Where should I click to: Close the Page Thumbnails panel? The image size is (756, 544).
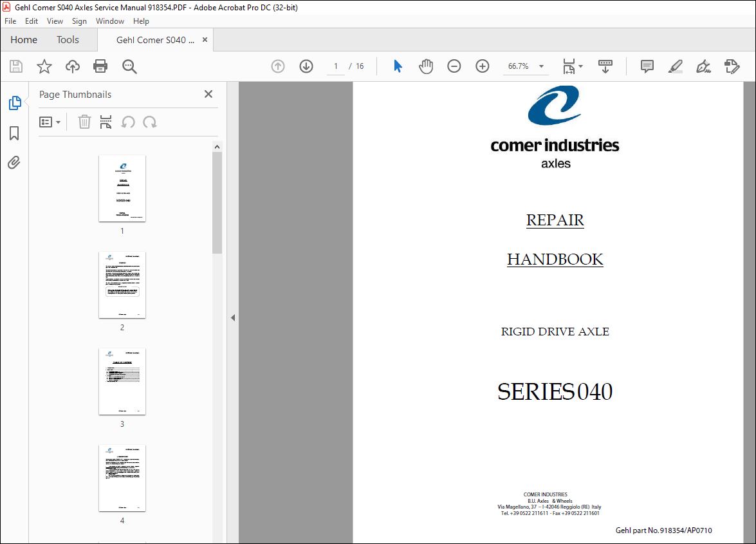click(x=208, y=94)
